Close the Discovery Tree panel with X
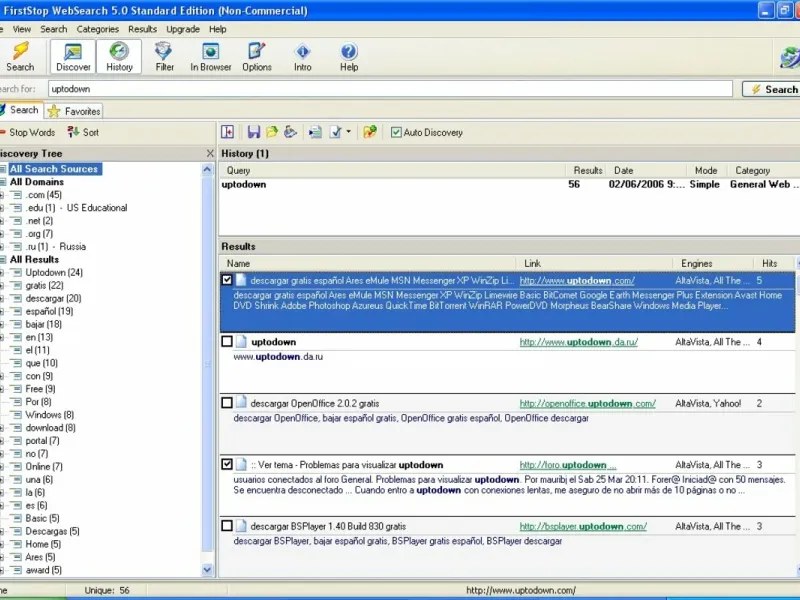The image size is (800, 600). point(210,153)
